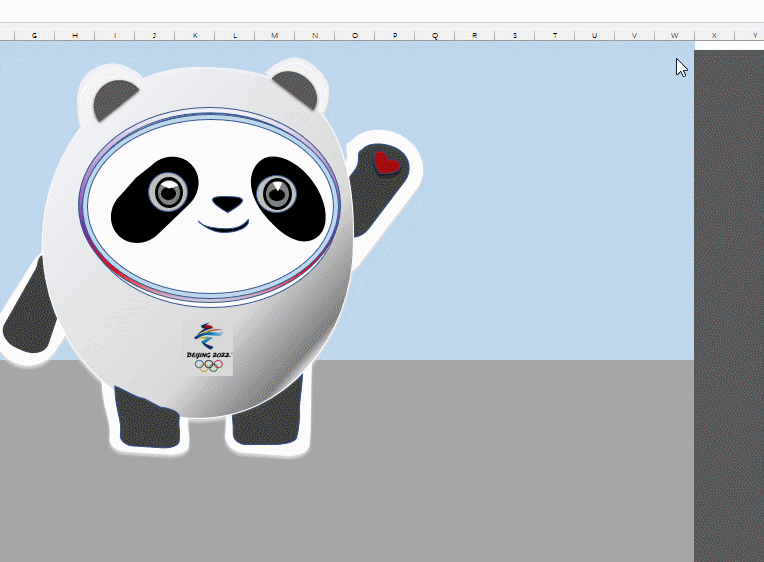Select the Beijing 2022 logo image
The image size is (764, 562).
coord(208,348)
